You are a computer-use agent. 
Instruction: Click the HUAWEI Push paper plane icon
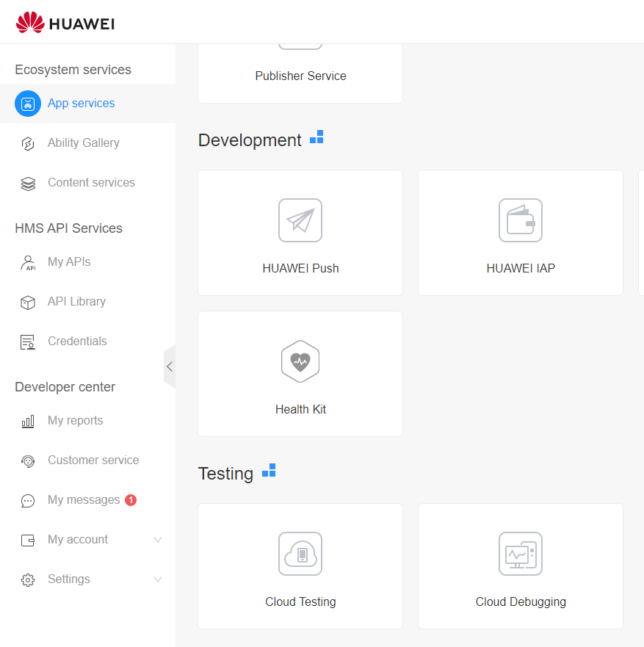pos(300,220)
